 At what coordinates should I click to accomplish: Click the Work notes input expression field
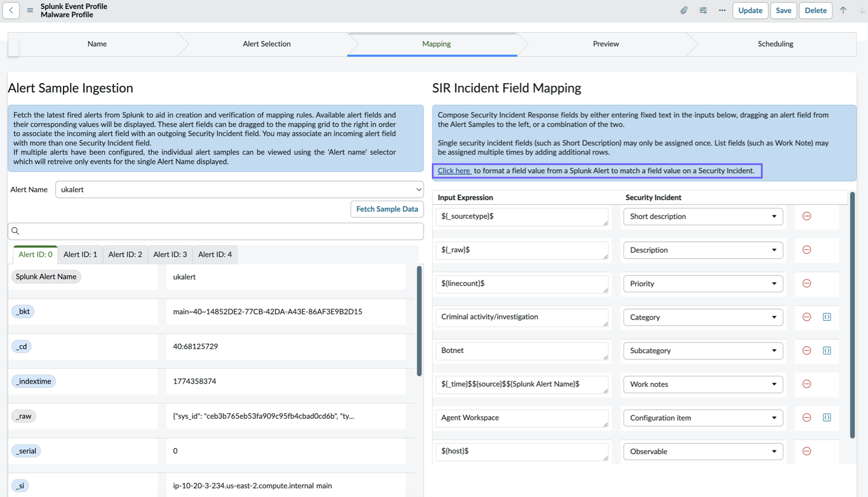522,385
